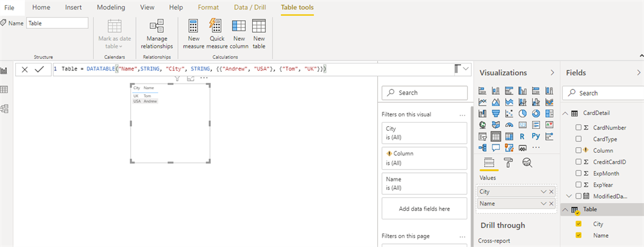644x247 pixels.
Task: Click the table Name input field
Action: (57, 23)
